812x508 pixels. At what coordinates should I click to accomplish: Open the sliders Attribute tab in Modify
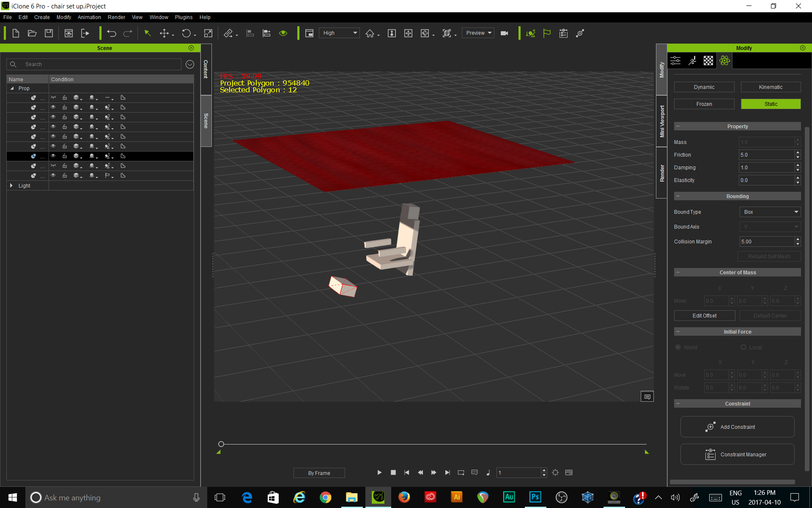pos(676,61)
